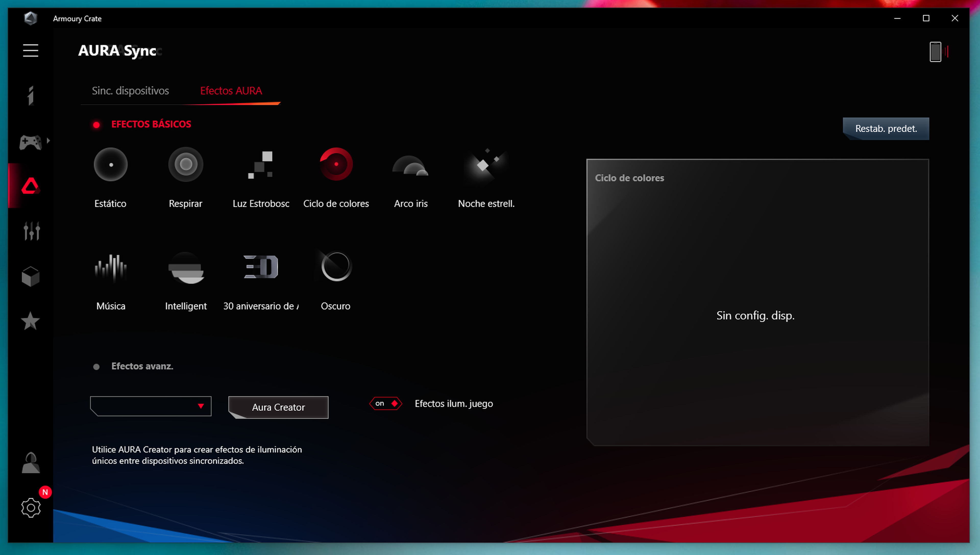Image resolution: width=980 pixels, height=555 pixels.
Task: Pick the Arco iris rainbow effect
Action: pos(411,165)
